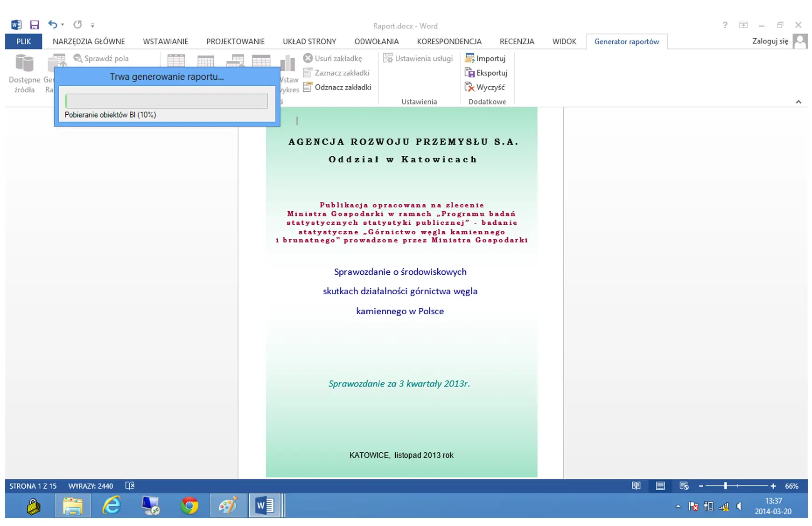Select the Generator raportów tab

click(x=627, y=42)
